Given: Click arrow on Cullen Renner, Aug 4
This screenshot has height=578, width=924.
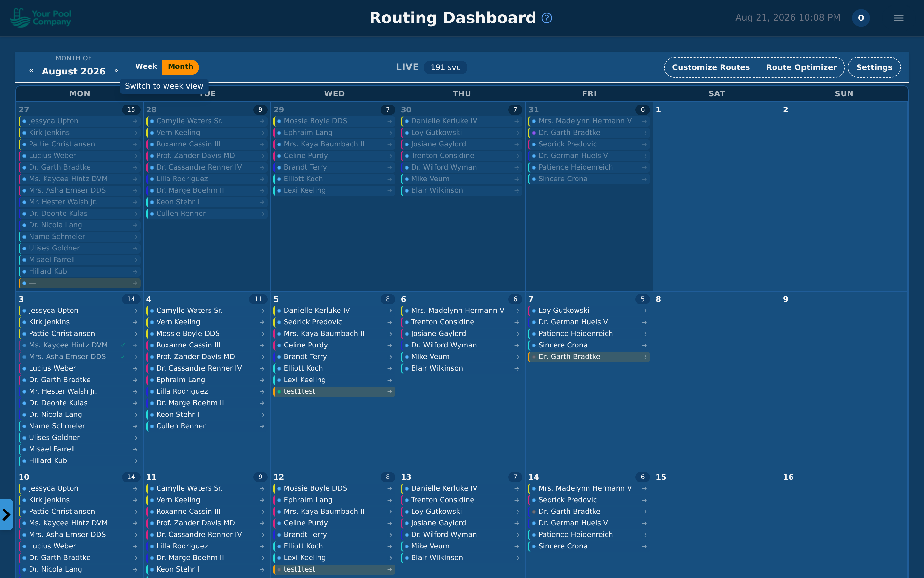Looking at the screenshot, I should tap(262, 426).
